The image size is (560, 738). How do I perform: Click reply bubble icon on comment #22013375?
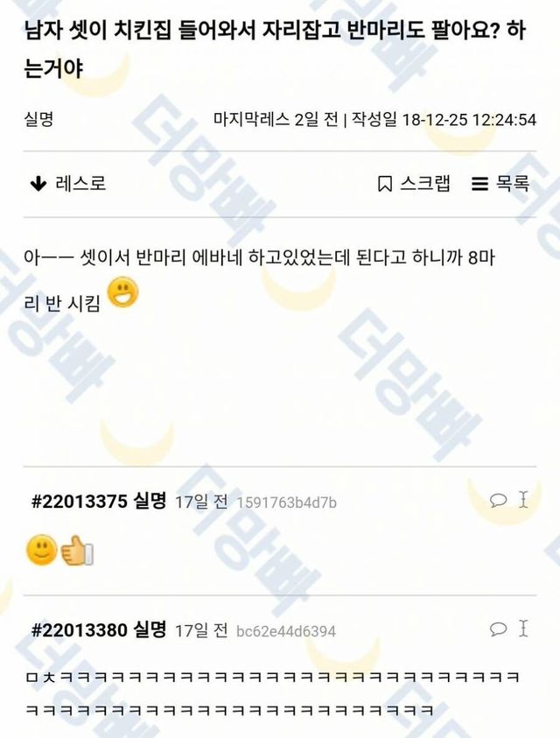coord(499,500)
